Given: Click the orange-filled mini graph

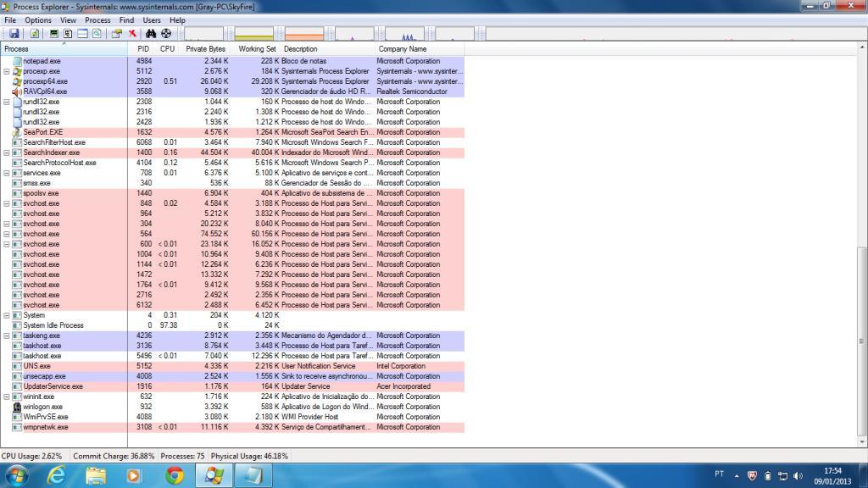Looking at the screenshot, I should pos(304,34).
